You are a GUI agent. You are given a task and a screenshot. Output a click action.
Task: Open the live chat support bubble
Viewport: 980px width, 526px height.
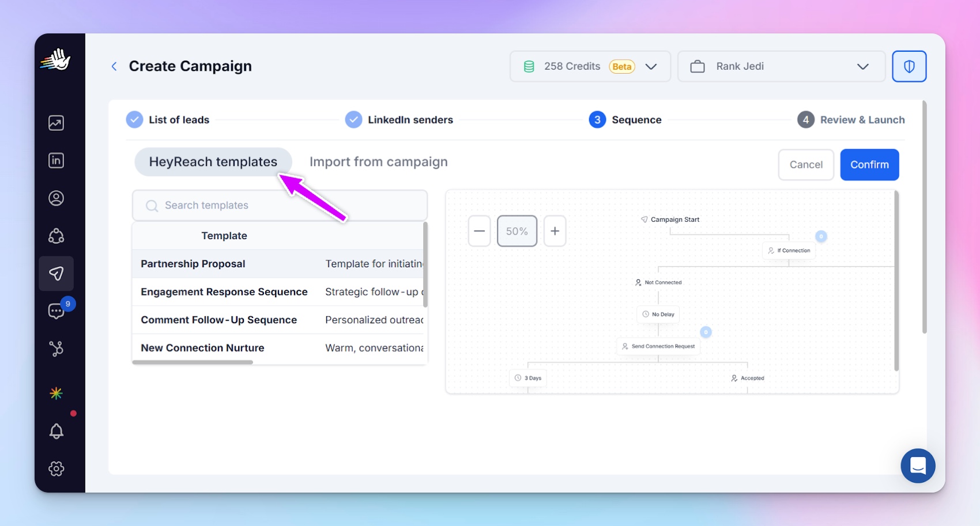coord(918,466)
